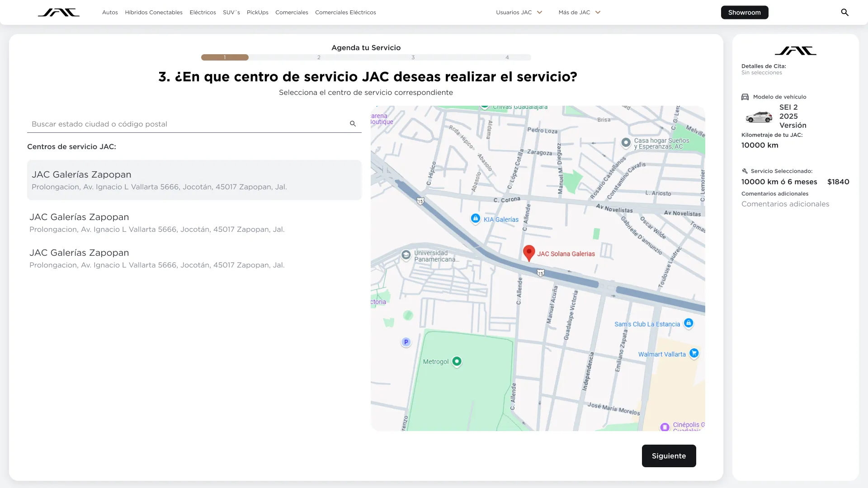Click step 1 on the progress bar
The width and height of the screenshot is (868, 488).
(225, 57)
